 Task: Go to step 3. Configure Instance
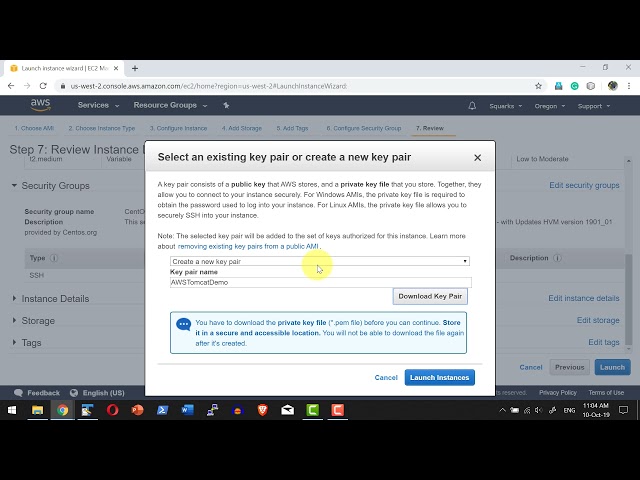(x=178, y=128)
